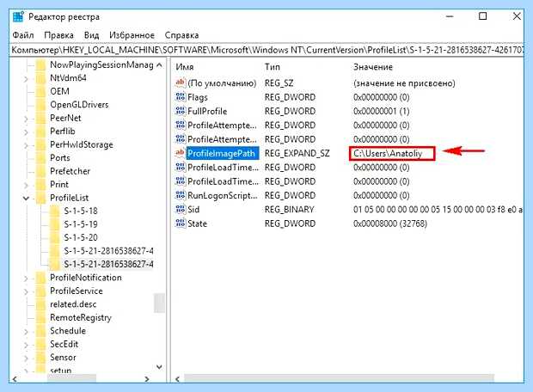Click the PeerNet folder icon
Screen dimensions: 533x392
click(x=40, y=118)
